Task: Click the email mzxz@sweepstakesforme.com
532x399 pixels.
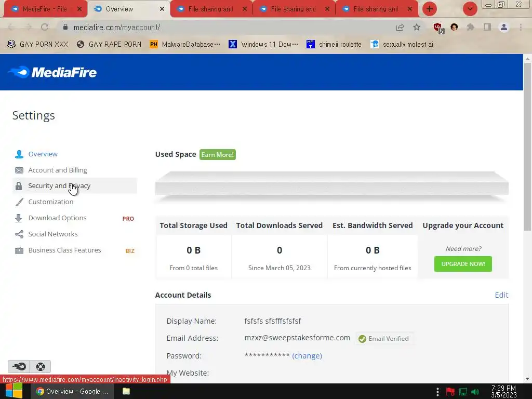Action: 297,338
